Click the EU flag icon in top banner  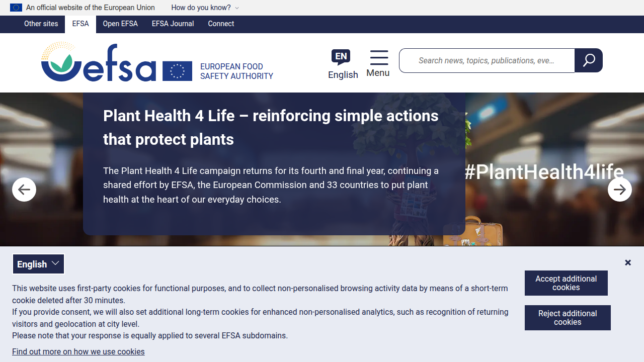click(x=16, y=8)
